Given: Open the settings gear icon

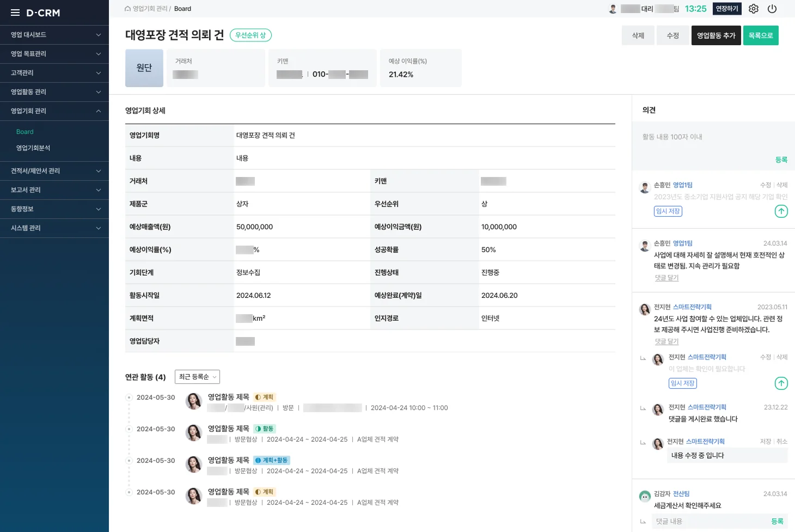Looking at the screenshot, I should (x=754, y=9).
